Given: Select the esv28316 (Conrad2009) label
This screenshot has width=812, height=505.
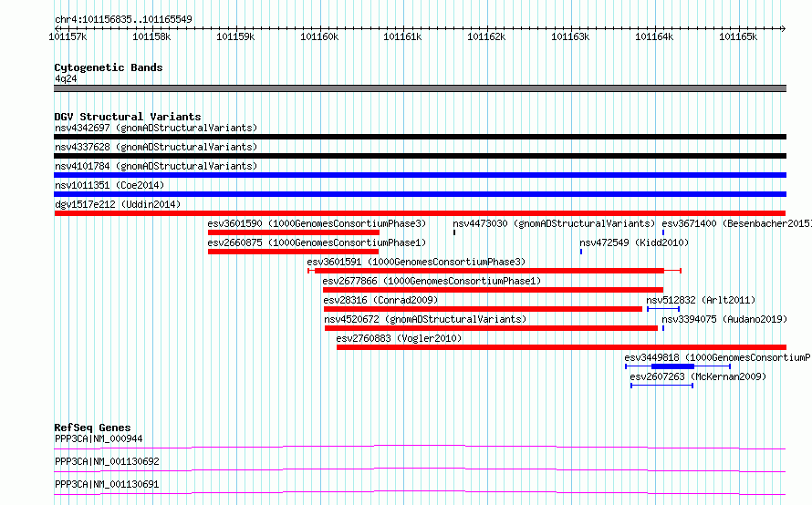Looking at the screenshot, I should pyautogui.click(x=380, y=300).
